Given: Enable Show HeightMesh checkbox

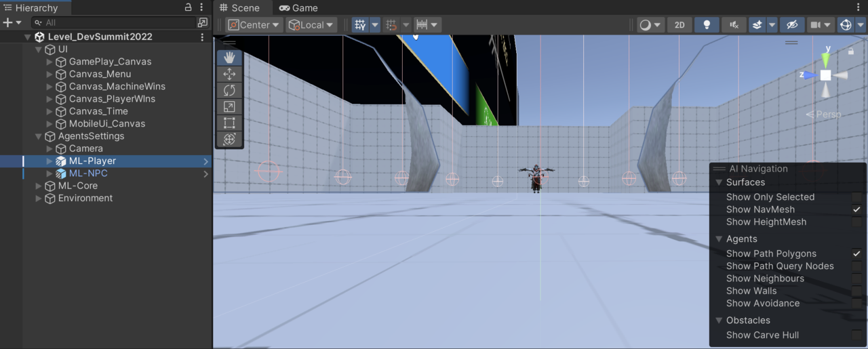Looking at the screenshot, I should pos(857,222).
